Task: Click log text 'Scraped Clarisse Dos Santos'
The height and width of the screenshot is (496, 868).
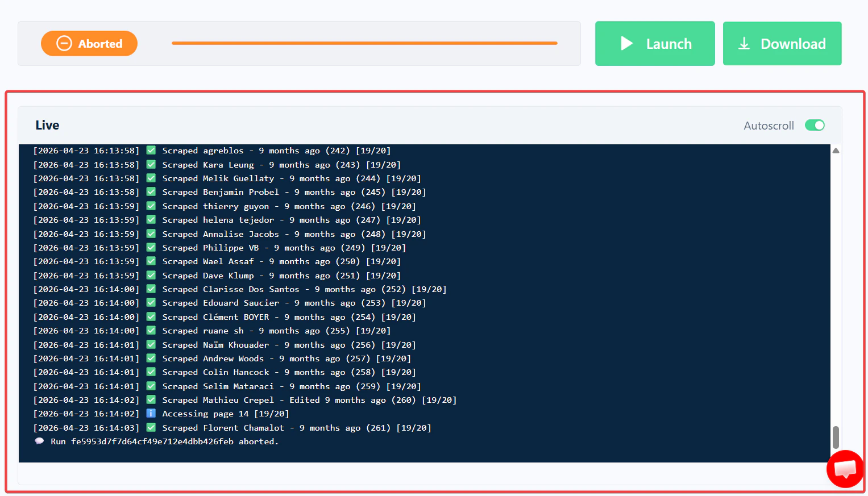Action: (231, 289)
